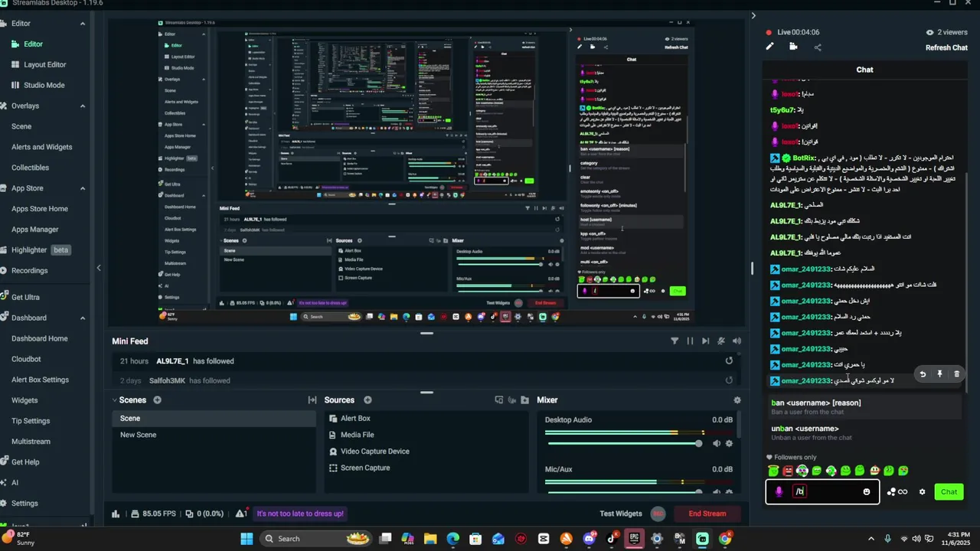Click purple microphone icon in chat box
This screenshot has width=980, height=551.
(x=779, y=492)
